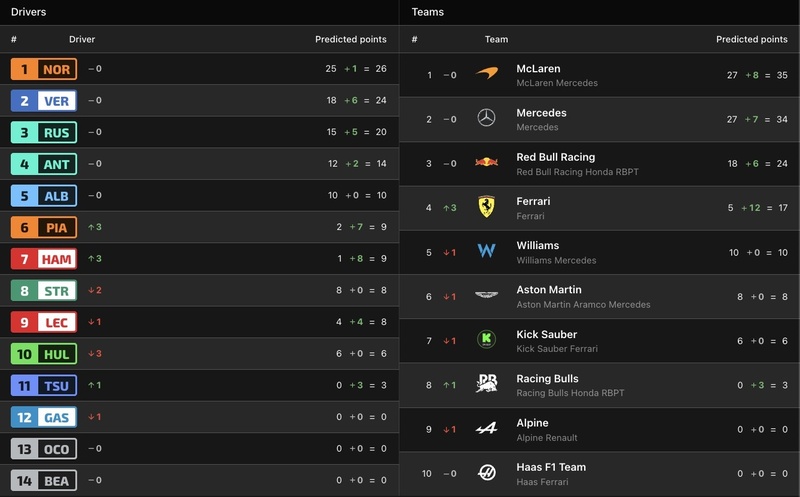Click the Ferrari shield logo

pyautogui.click(x=486, y=207)
